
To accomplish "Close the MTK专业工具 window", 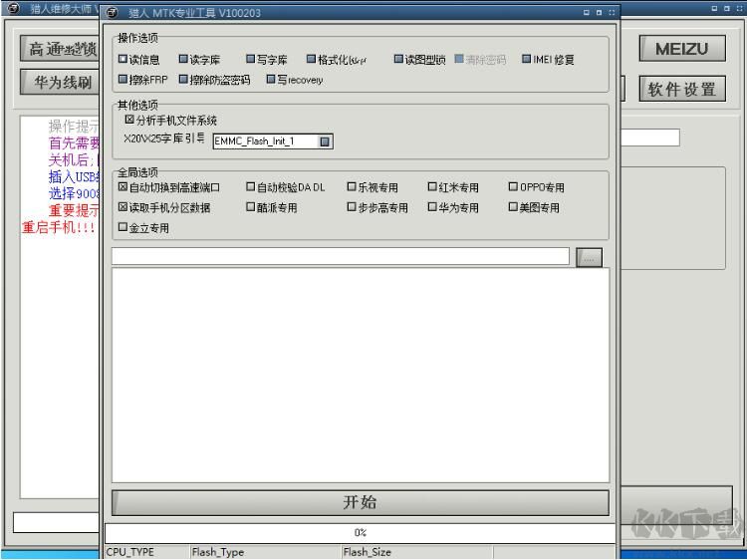I will [x=612, y=13].
